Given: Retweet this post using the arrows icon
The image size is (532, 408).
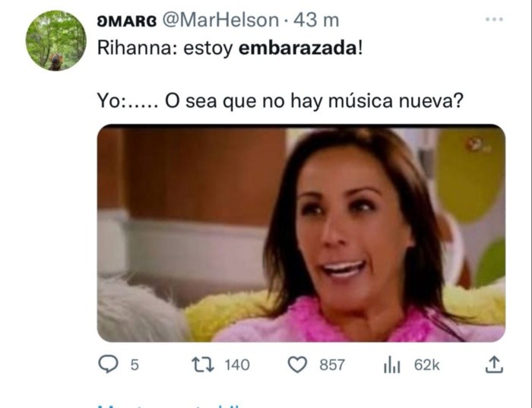Looking at the screenshot, I should [x=203, y=365].
